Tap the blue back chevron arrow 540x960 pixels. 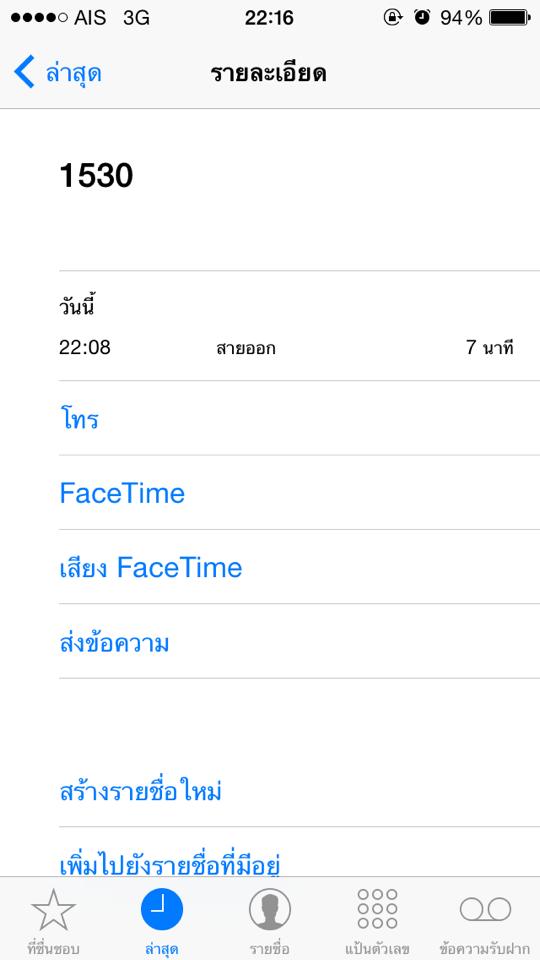(24, 72)
